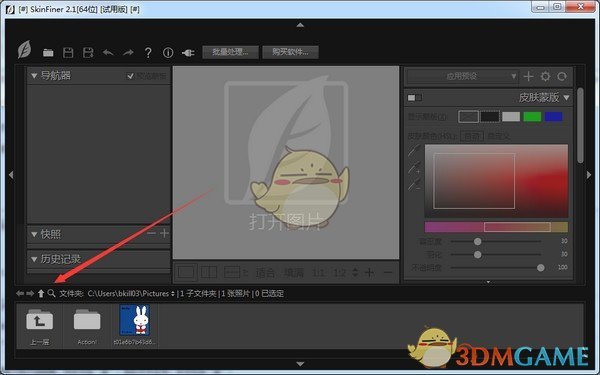Click the 不透明度 opacity slider handle
Image resolution: width=600 pixels, height=375 pixels.
point(540,268)
